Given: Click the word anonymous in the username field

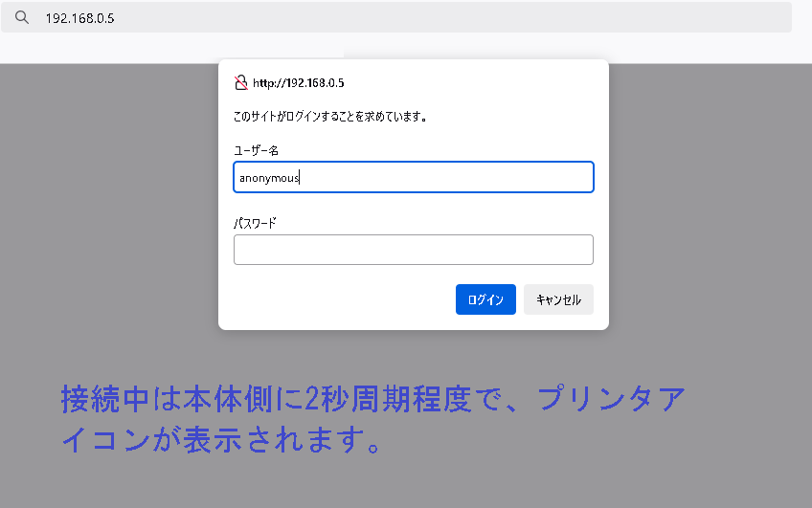Looking at the screenshot, I should (x=269, y=178).
